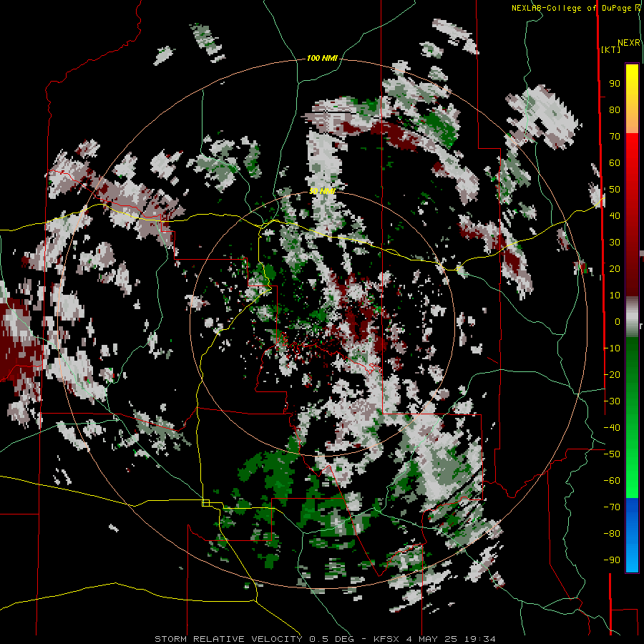Select the 60 value on velocity scale
Screen dimensions: 644x644
tap(615, 163)
